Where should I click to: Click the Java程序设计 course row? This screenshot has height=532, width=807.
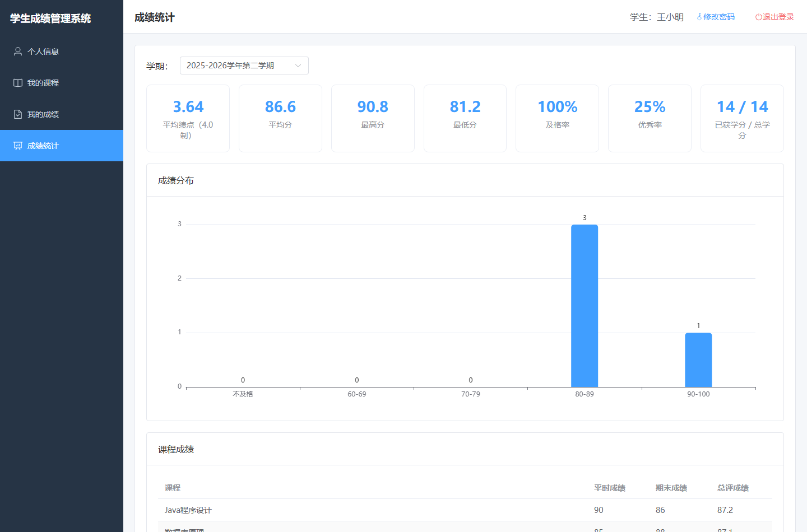click(x=465, y=510)
